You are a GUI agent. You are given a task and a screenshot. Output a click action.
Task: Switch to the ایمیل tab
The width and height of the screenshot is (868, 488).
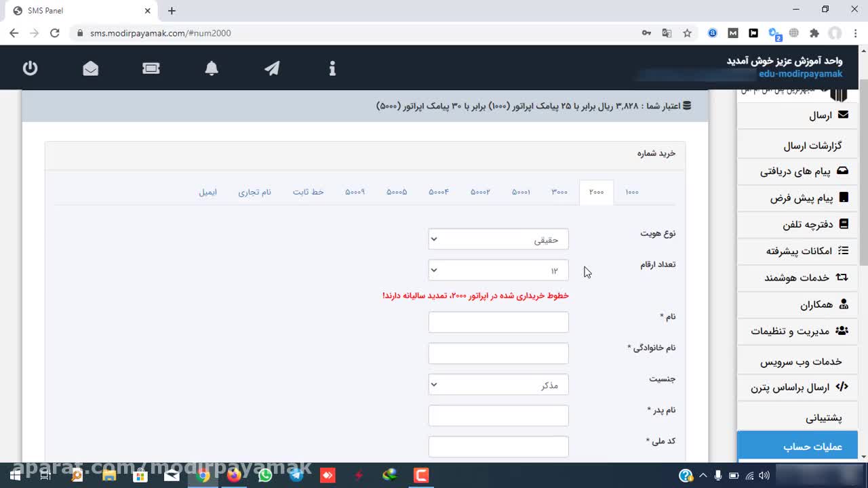point(208,192)
